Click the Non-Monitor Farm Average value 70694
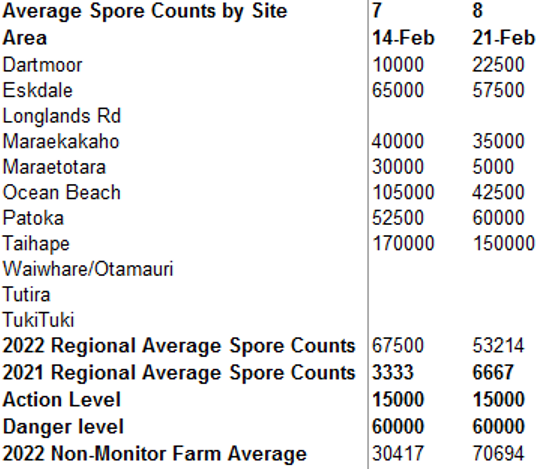The height and width of the screenshot is (469, 547). point(498,454)
